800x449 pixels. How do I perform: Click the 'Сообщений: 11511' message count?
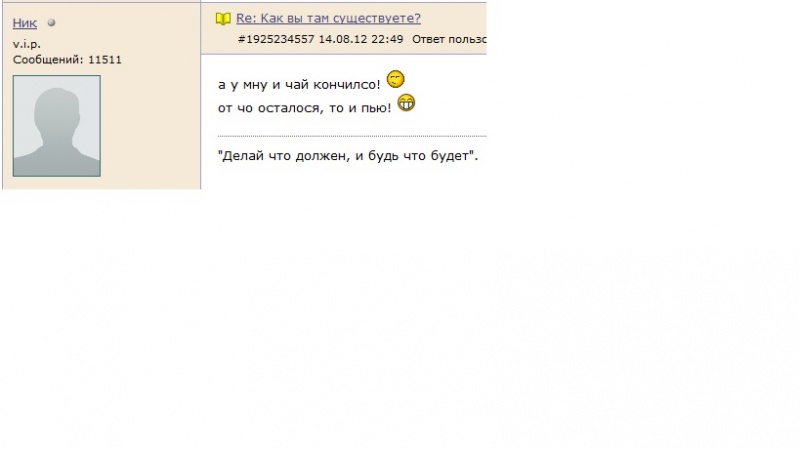pyautogui.click(x=67, y=60)
